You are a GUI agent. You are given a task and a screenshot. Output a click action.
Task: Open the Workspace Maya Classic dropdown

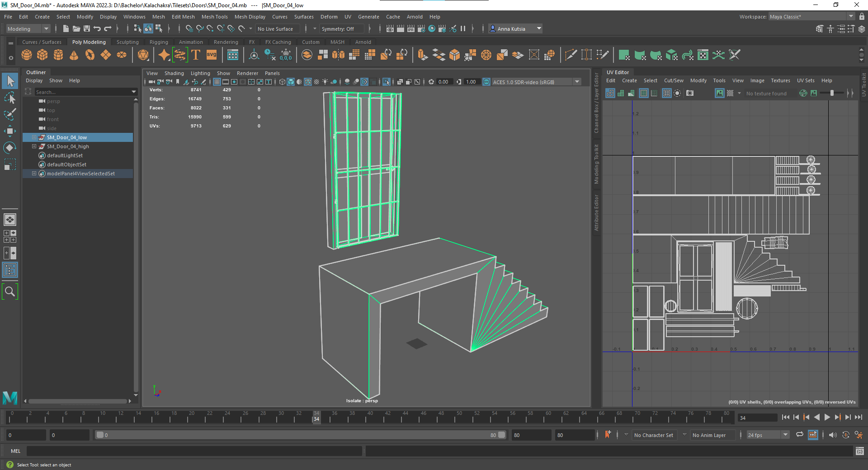tap(812, 17)
